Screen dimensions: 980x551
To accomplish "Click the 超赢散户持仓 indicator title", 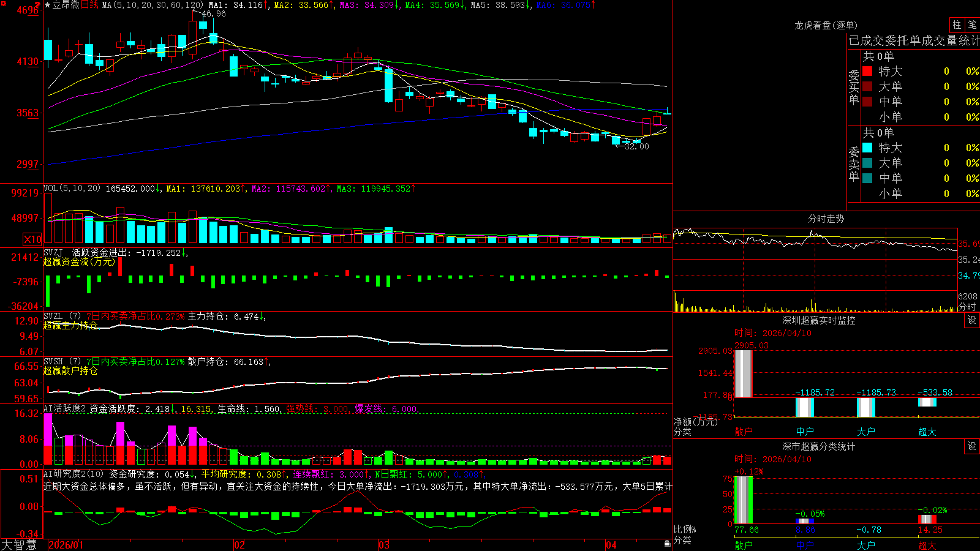I will point(70,370).
